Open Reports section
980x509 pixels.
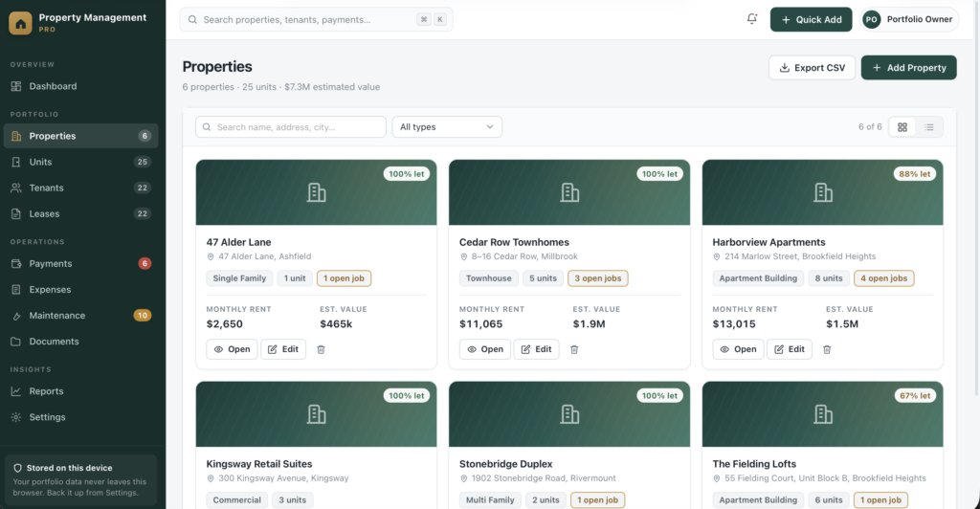pos(80,391)
